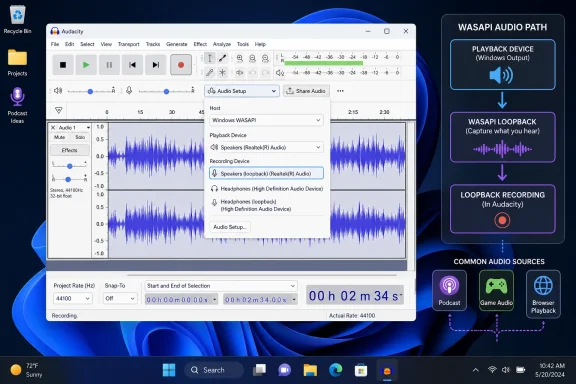Close track Audio 1 with X
The width and height of the screenshot is (576, 384).
53,128
